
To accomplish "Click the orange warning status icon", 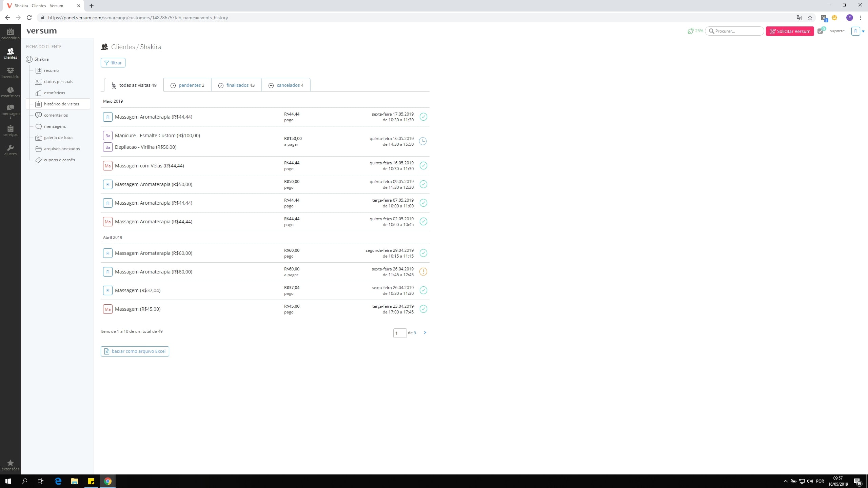I will point(423,272).
